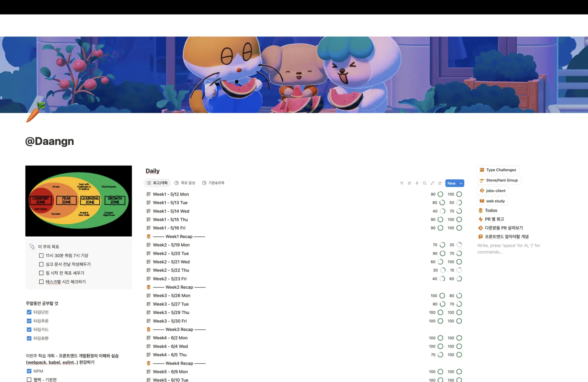Click the 90 progress ring for 5/12 Mon

[x=440, y=194]
